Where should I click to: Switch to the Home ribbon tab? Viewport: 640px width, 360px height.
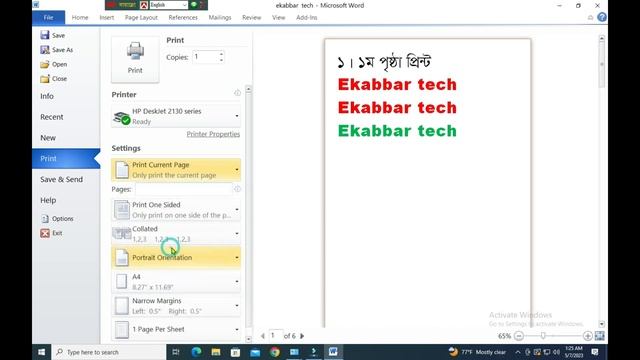80,18
